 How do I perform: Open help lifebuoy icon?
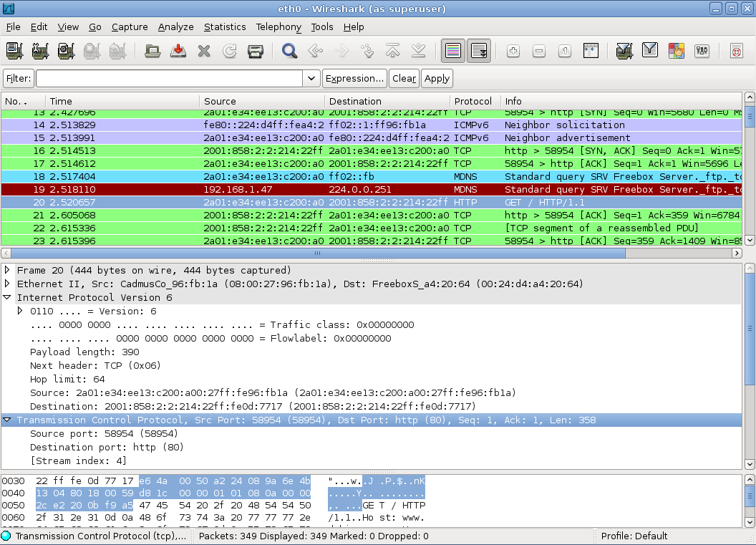736,51
